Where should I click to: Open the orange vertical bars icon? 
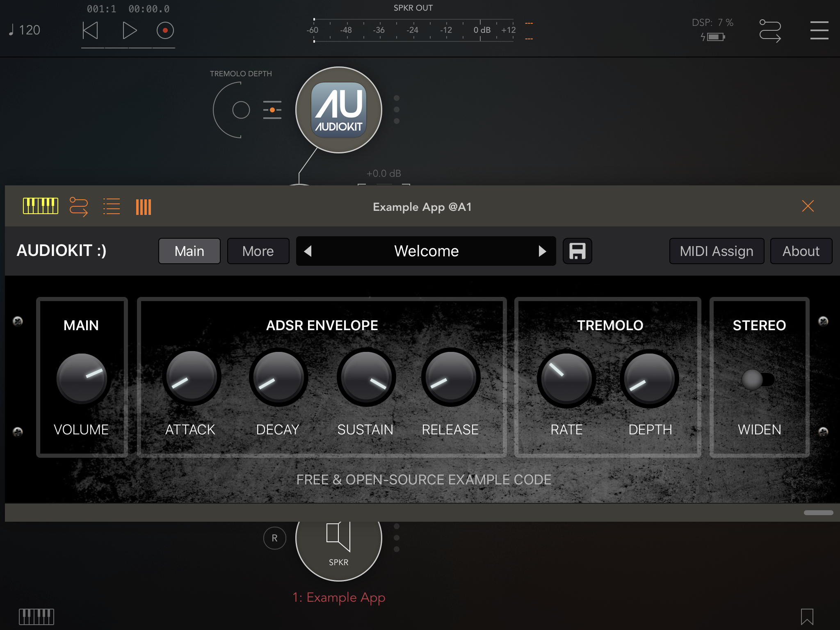144,207
